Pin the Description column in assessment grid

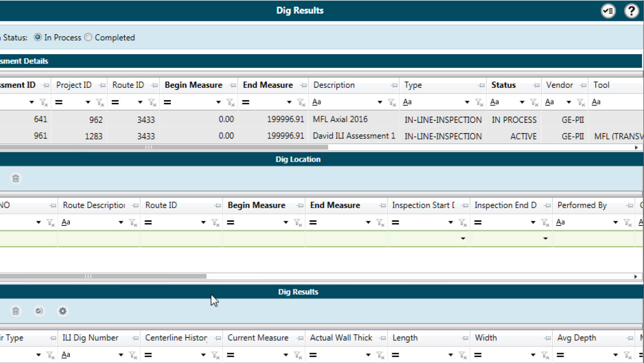coord(394,85)
